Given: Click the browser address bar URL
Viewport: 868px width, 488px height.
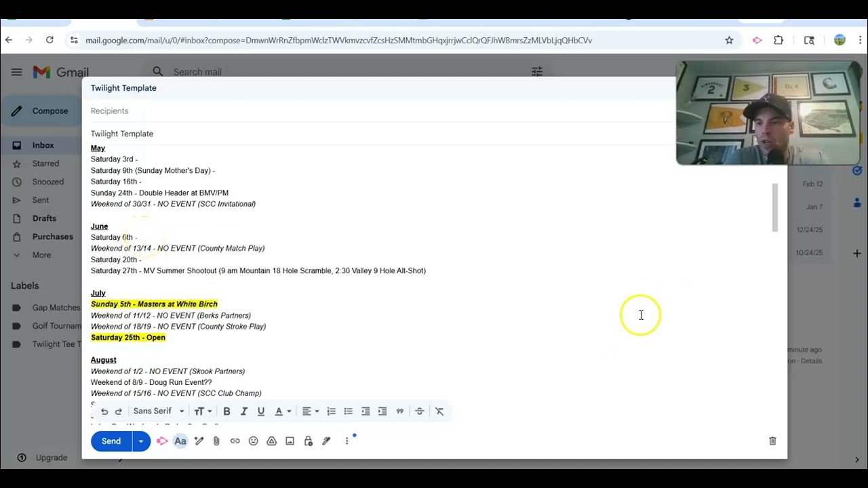Looking at the screenshot, I should click(338, 41).
